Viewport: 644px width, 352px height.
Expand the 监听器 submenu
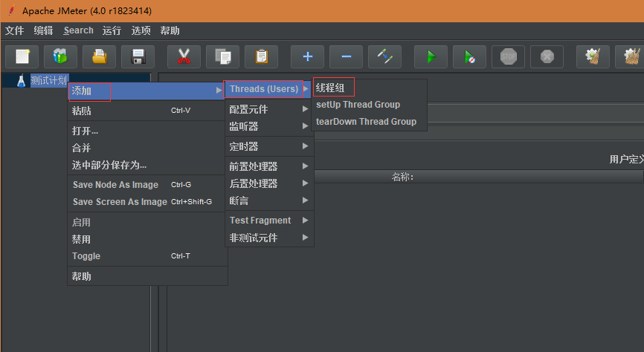click(x=268, y=126)
